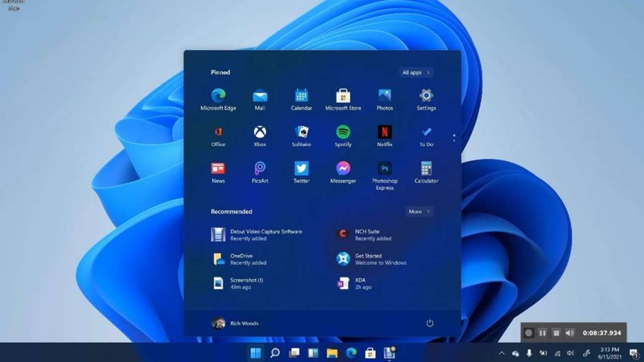
Task: Launch Messenger
Action: [x=343, y=172]
